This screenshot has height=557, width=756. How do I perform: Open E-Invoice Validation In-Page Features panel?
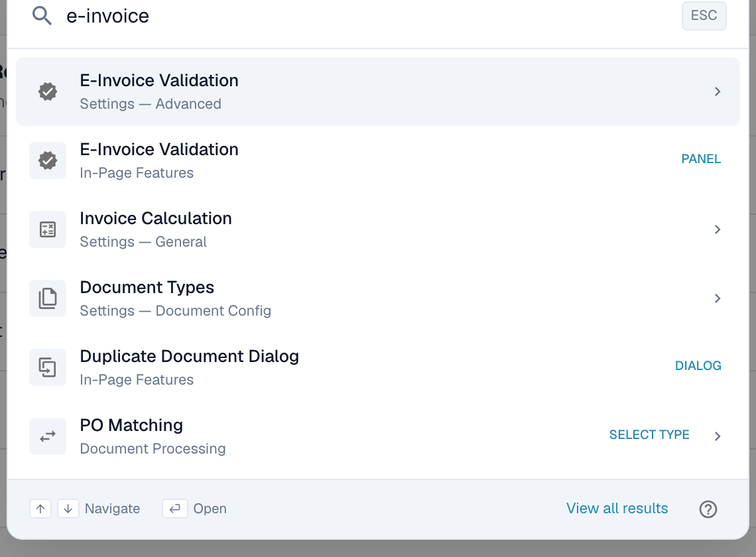pyautogui.click(x=378, y=160)
